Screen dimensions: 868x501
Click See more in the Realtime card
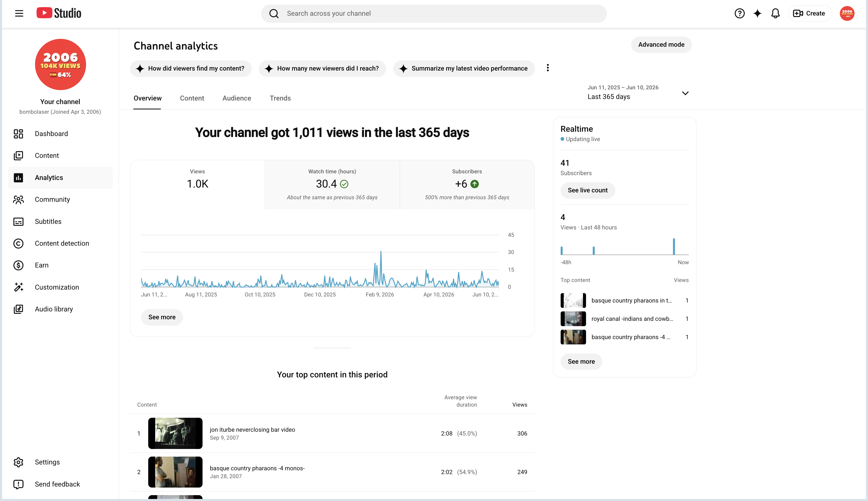581,362
